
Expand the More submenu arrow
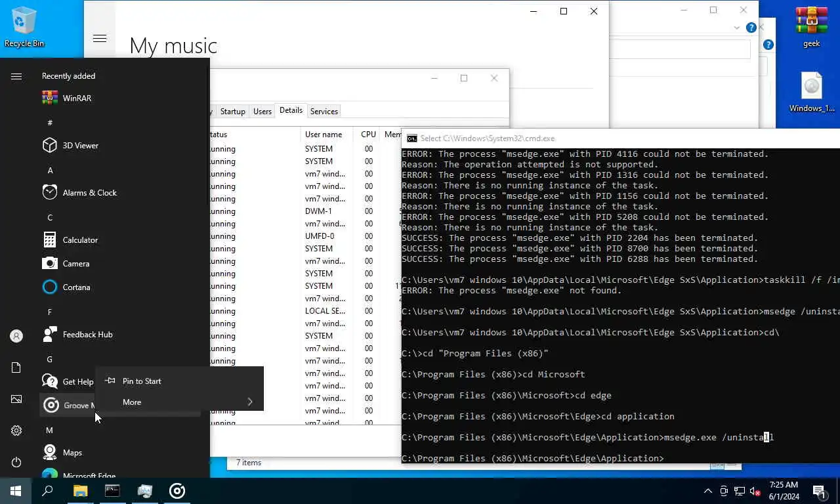pos(250,402)
